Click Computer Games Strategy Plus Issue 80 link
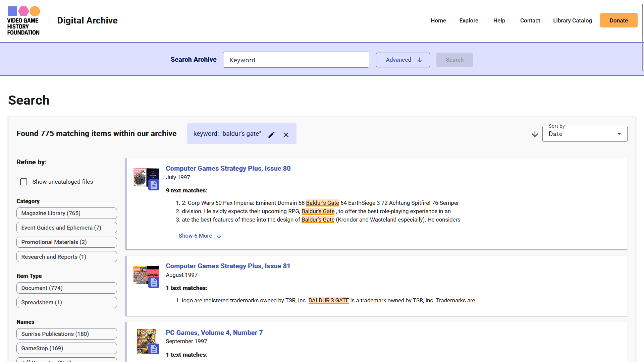The width and height of the screenshot is (644, 362). [227, 168]
